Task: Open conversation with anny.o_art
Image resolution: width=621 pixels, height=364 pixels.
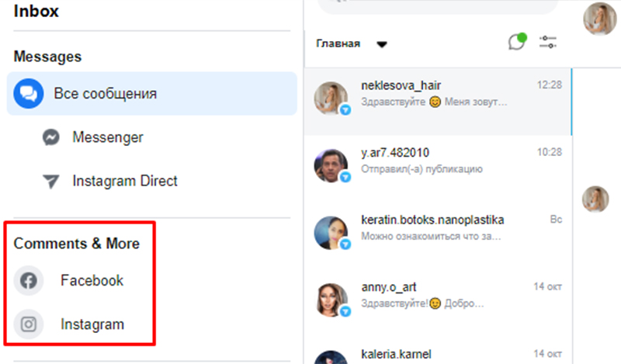Action: [439, 303]
